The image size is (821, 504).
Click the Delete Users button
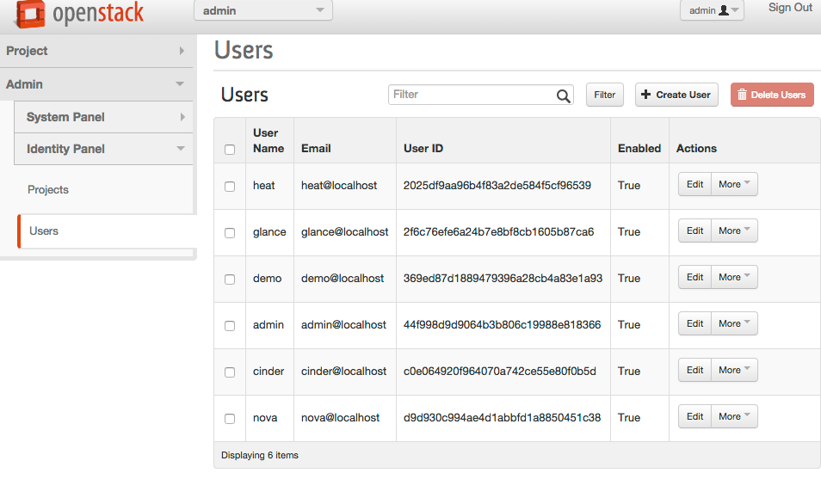772,95
